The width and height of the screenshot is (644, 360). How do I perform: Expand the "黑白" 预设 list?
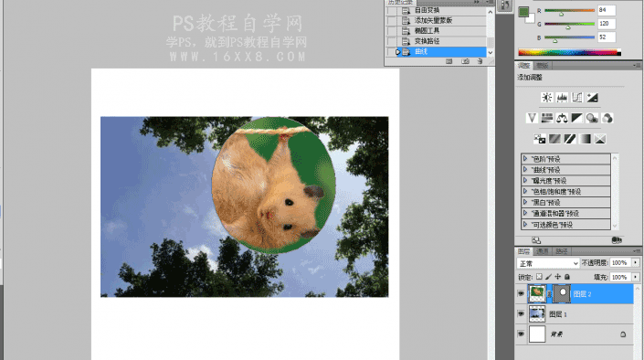525,202
